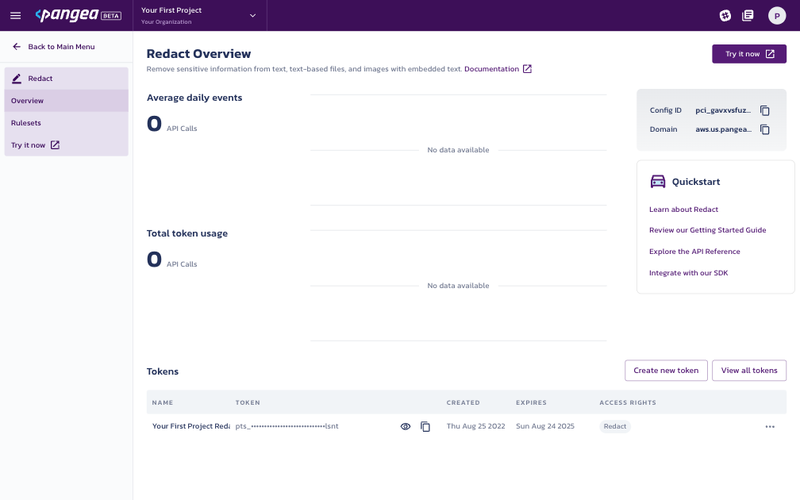Viewport: 800px width, 500px height.
Task: Open the token row more options menu
Action: [x=770, y=427]
